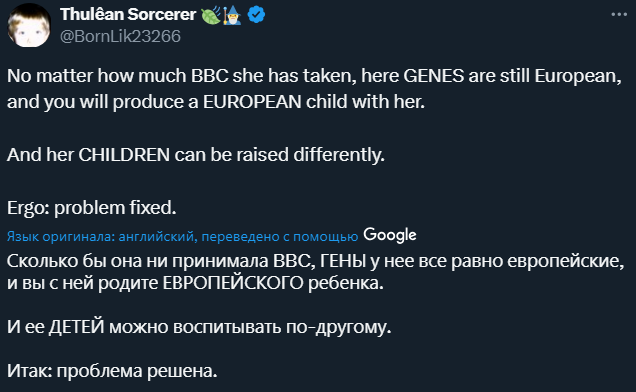Viewport: 636px width, 392px height.
Task: Click the wizard emoji beside the display name
Action: pos(232,15)
